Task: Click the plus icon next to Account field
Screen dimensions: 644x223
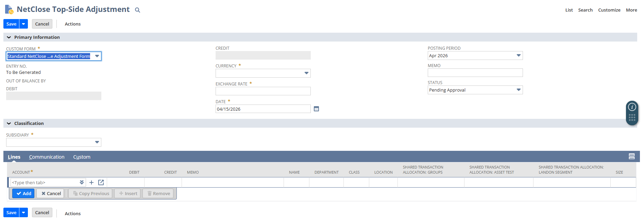Action: (91, 182)
